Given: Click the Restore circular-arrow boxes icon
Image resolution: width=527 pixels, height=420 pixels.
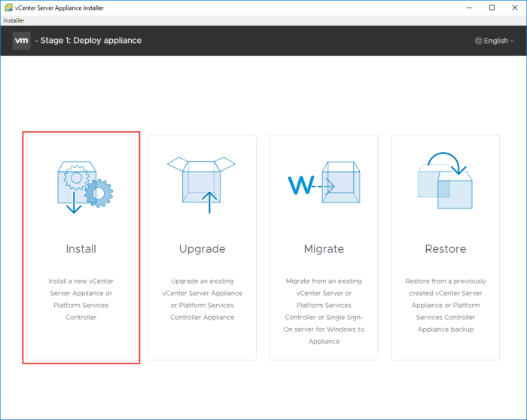Looking at the screenshot, I should tap(445, 181).
